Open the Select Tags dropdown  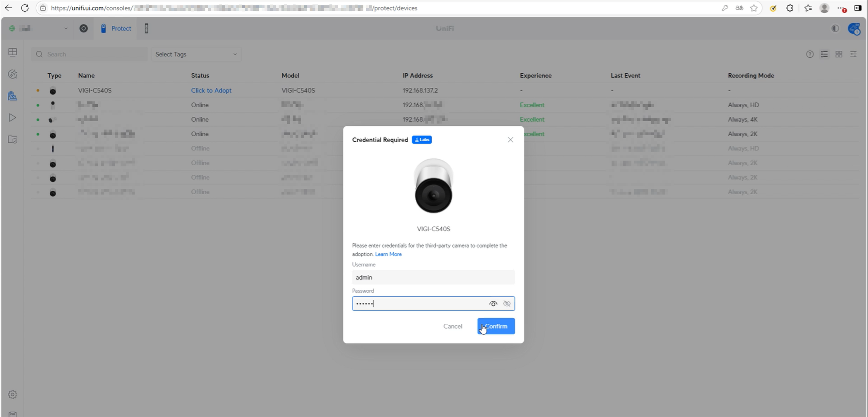pyautogui.click(x=196, y=54)
